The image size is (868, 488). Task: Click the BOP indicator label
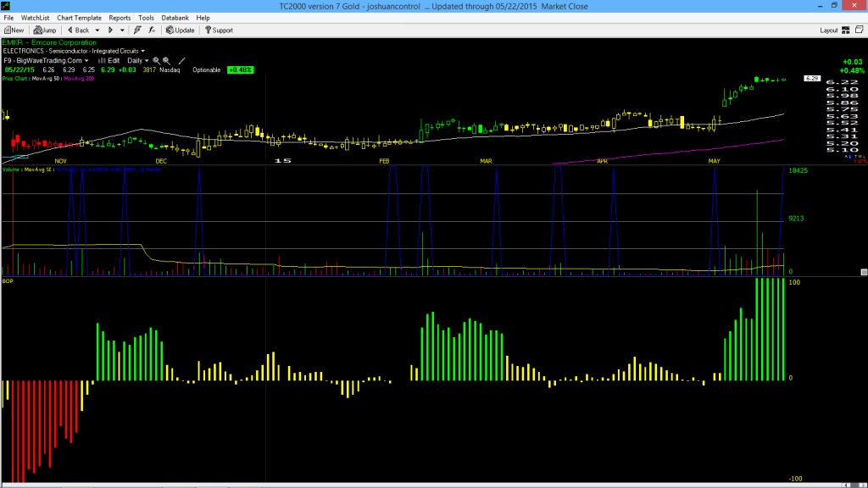[8, 281]
